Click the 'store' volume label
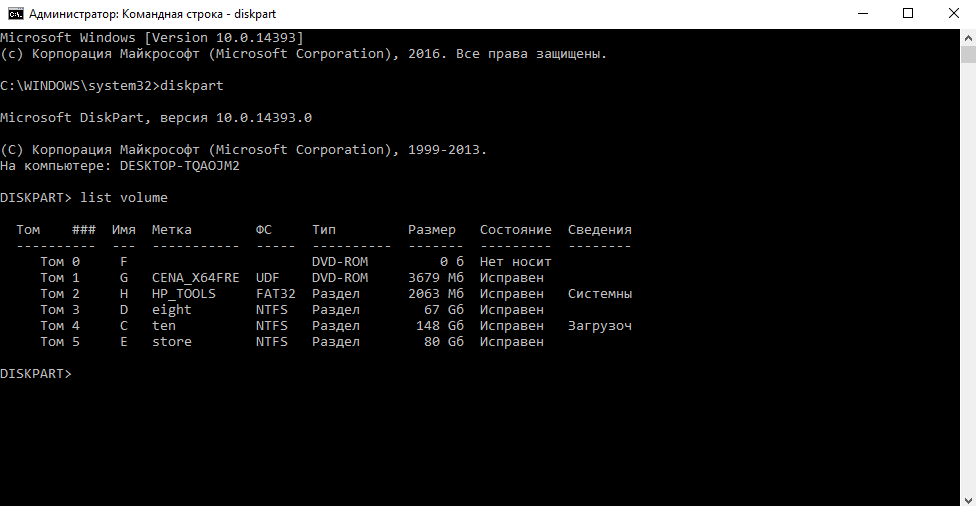 coord(171,342)
